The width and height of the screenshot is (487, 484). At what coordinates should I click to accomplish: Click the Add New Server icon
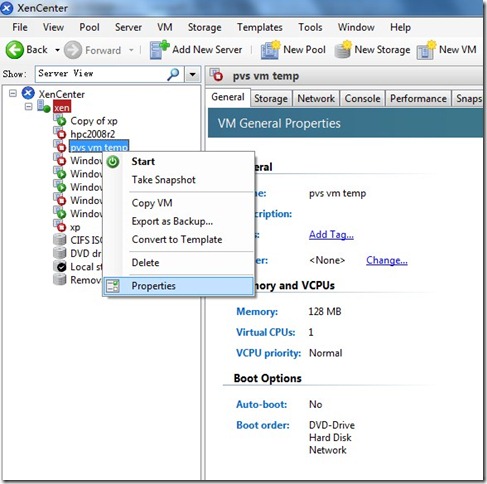tap(159, 49)
